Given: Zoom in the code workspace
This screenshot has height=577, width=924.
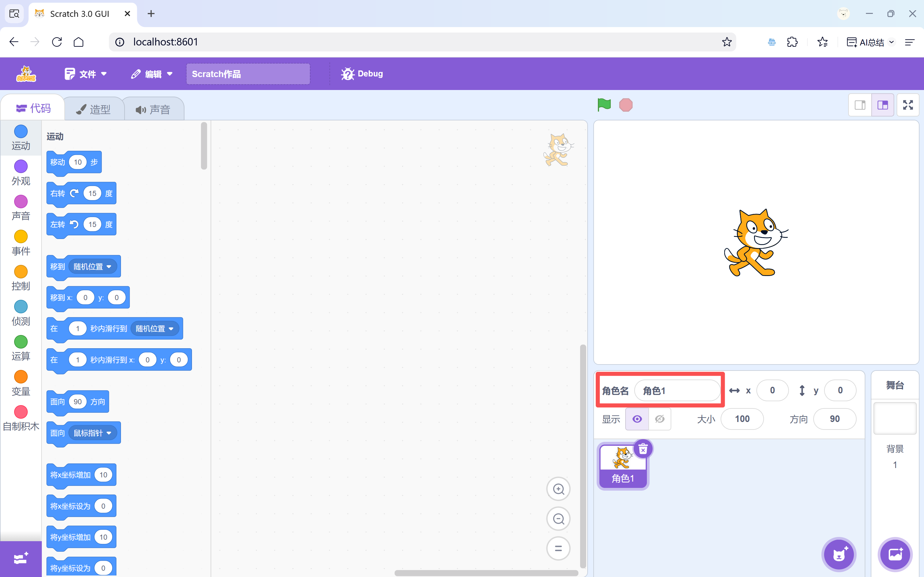Looking at the screenshot, I should click(x=558, y=489).
